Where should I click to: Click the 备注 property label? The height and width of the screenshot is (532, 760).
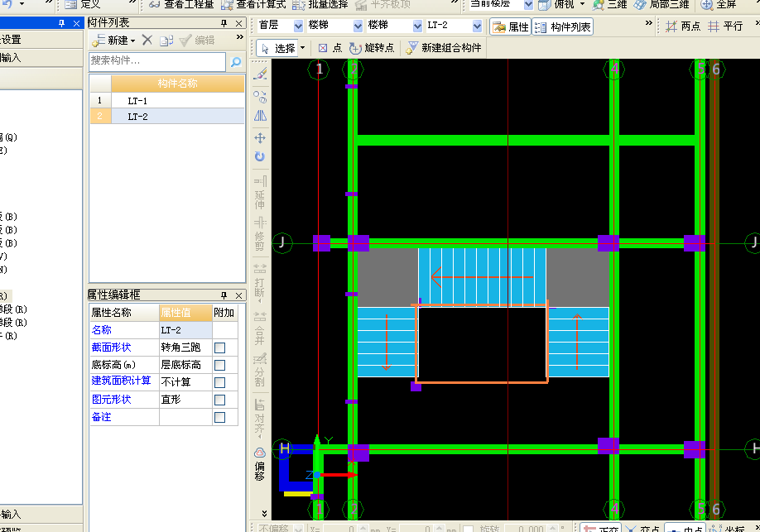(x=102, y=417)
